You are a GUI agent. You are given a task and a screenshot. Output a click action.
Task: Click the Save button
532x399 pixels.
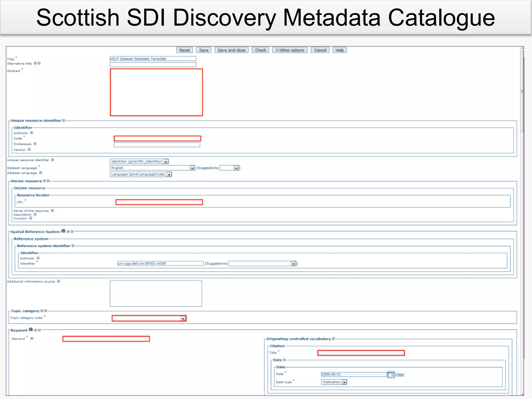pos(204,50)
